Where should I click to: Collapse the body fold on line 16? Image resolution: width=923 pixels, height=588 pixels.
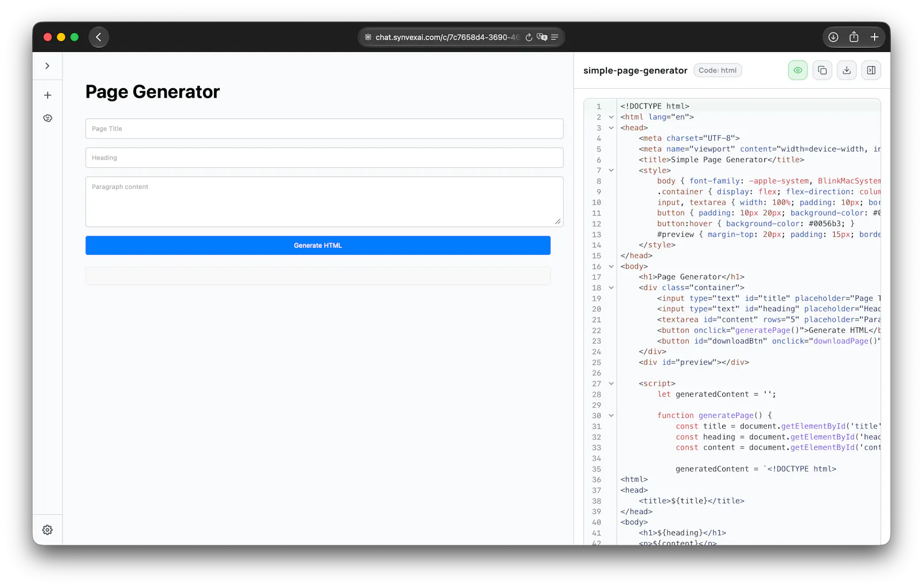click(x=611, y=266)
